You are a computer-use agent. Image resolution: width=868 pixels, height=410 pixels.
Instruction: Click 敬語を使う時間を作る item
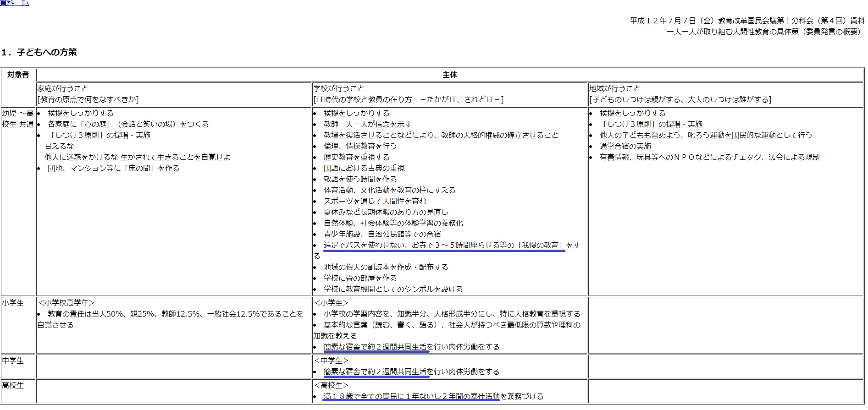tap(360, 179)
